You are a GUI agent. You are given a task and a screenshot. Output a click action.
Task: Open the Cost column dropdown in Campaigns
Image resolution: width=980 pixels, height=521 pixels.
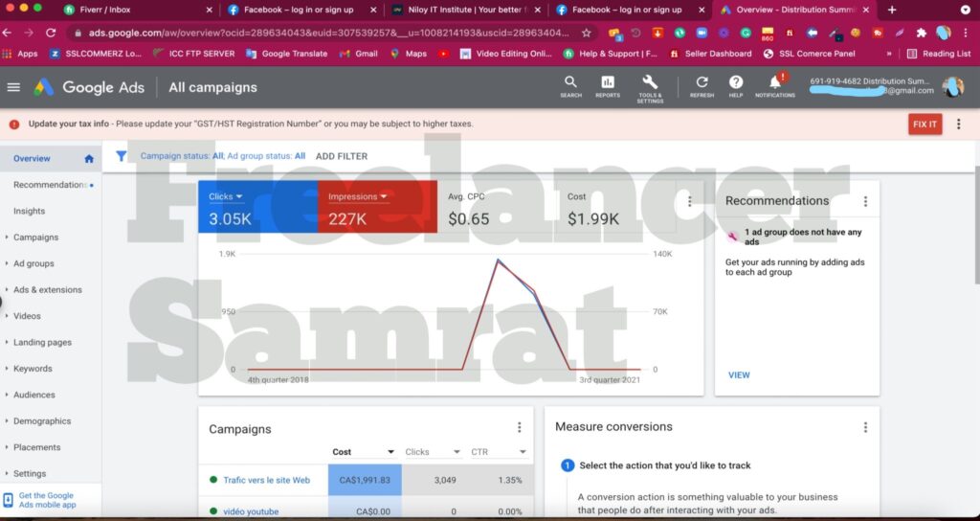pyautogui.click(x=390, y=452)
